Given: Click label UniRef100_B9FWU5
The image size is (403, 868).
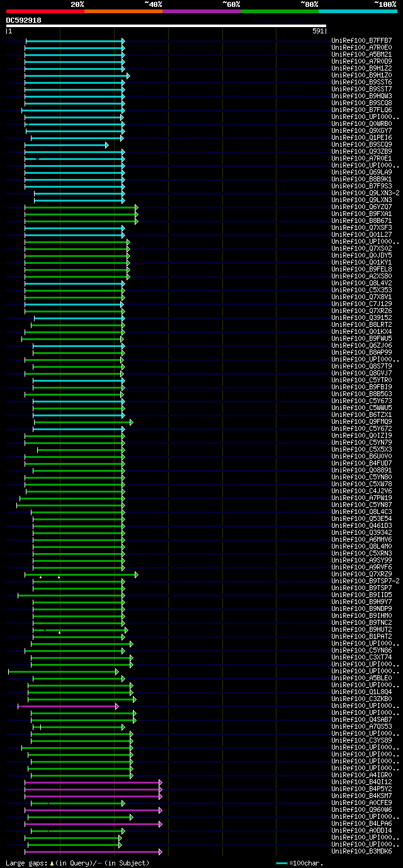Looking at the screenshot, I should (x=361, y=338).
